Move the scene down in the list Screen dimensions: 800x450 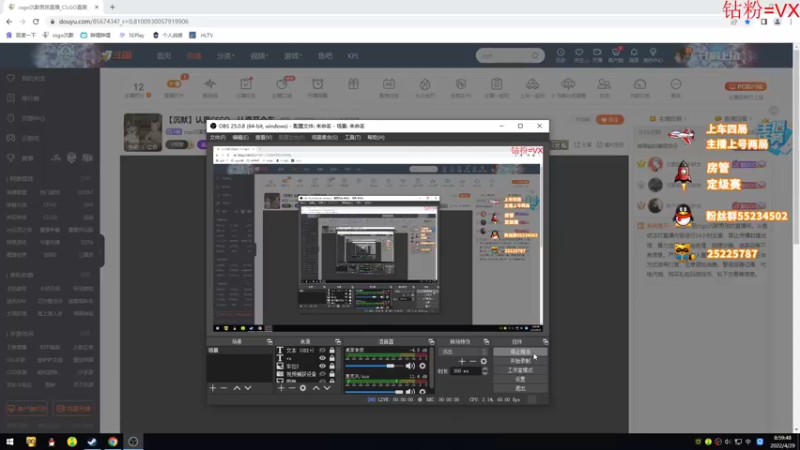point(248,388)
